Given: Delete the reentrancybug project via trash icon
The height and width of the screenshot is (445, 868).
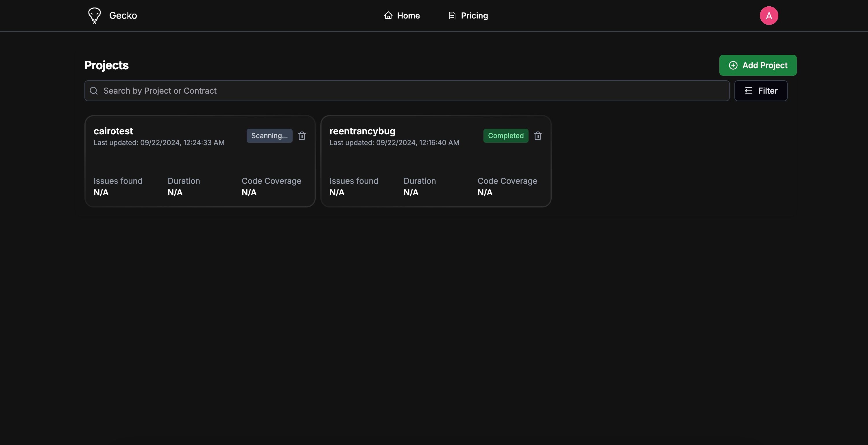Looking at the screenshot, I should [x=538, y=136].
